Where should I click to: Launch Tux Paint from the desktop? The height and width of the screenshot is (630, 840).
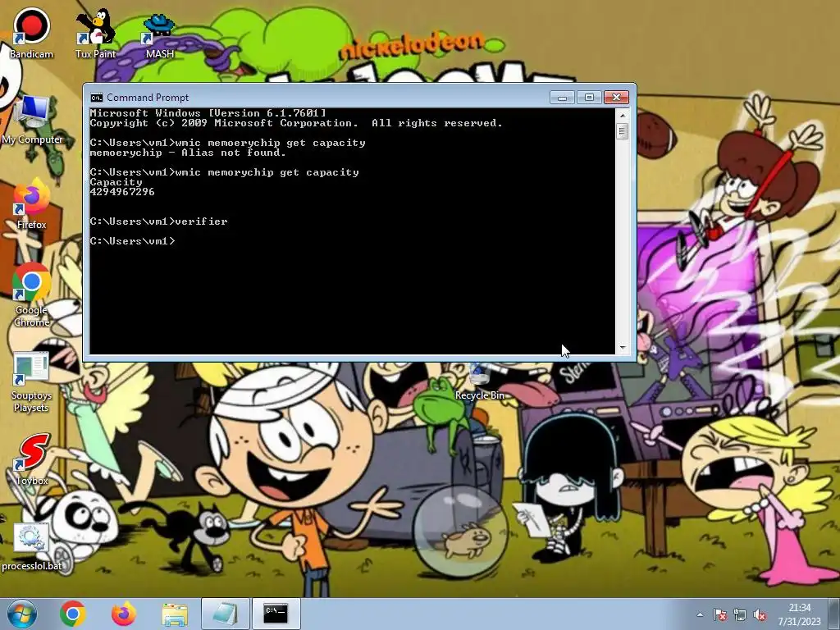coord(95,33)
